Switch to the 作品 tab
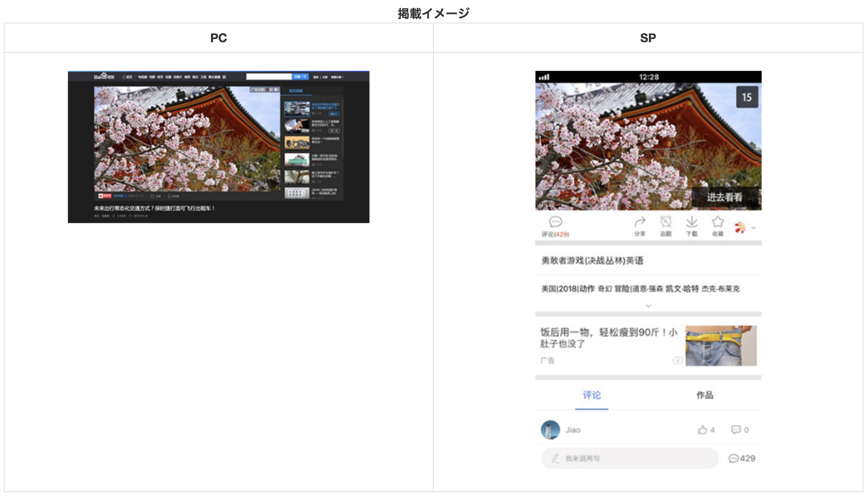 704,395
